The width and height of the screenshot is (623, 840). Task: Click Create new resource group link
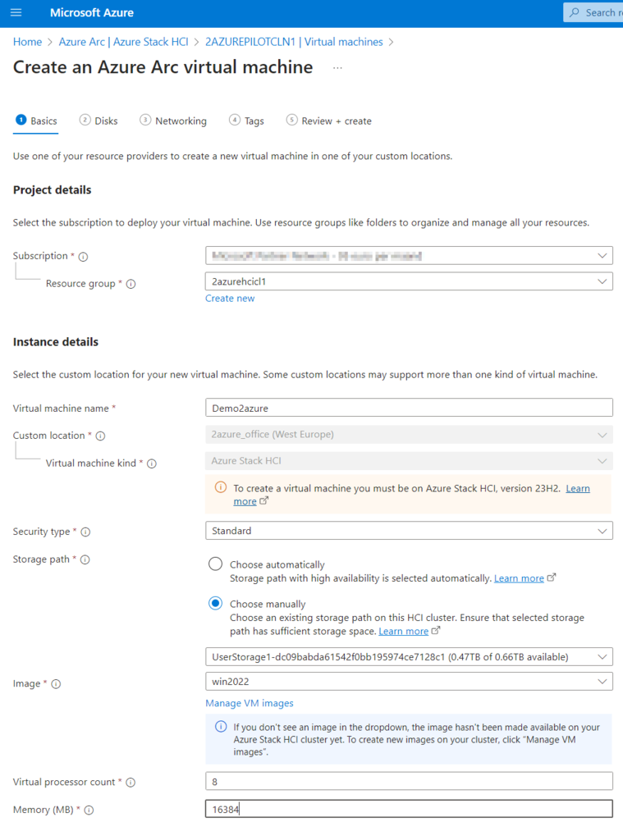point(230,299)
